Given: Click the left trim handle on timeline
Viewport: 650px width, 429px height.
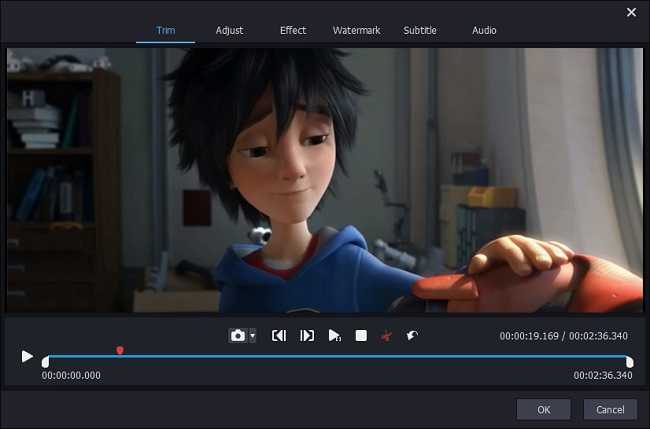Looking at the screenshot, I should coord(45,362).
